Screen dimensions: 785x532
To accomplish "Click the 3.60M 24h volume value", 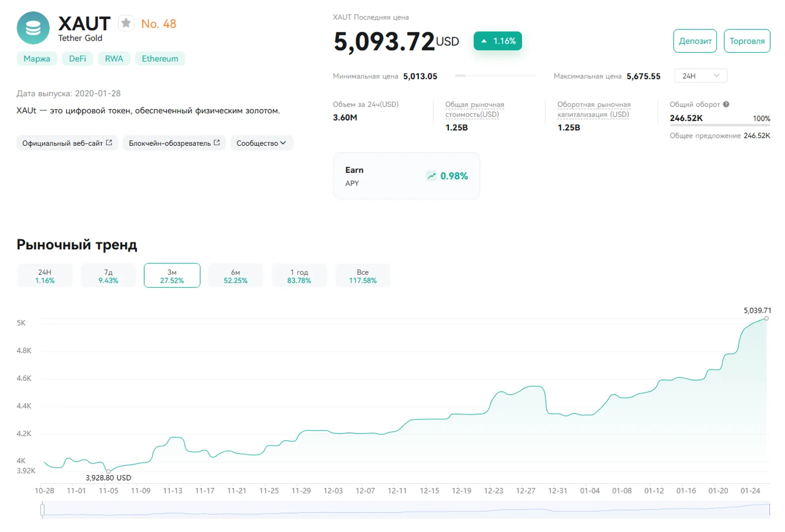I will click(x=345, y=117).
